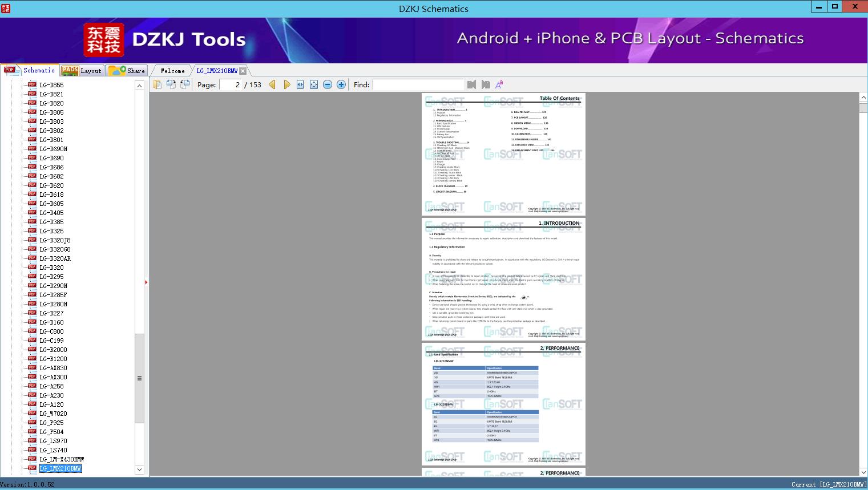Click the Table Of Contents page thumbnail

(503, 154)
